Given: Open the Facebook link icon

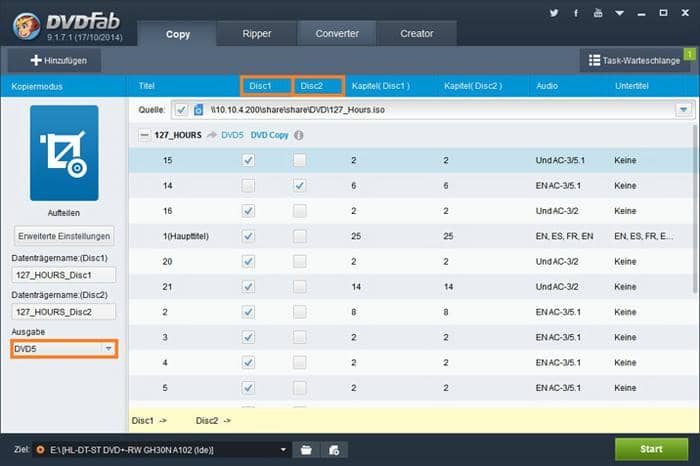Looking at the screenshot, I should (576, 12).
